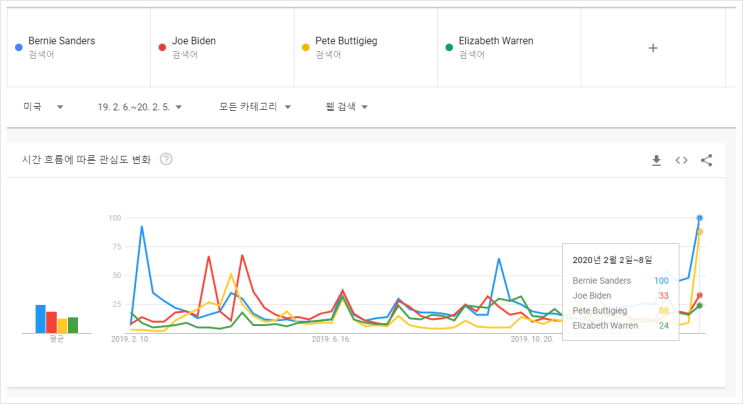Click the Bernie Sanders peak data point at 100
This screenshot has height=404, width=743.
tap(699, 218)
